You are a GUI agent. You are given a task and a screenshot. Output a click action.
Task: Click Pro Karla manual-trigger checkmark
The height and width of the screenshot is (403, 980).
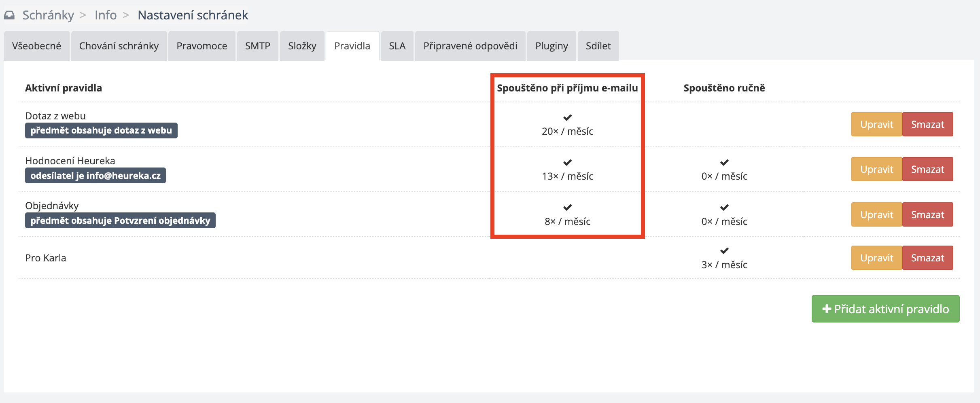(x=724, y=251)
